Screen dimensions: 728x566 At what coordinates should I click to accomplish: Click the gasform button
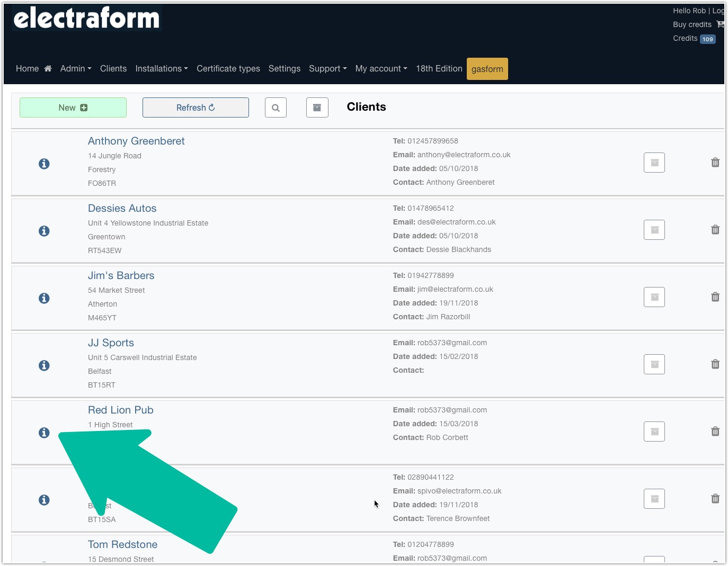click(x=487, y=69)
